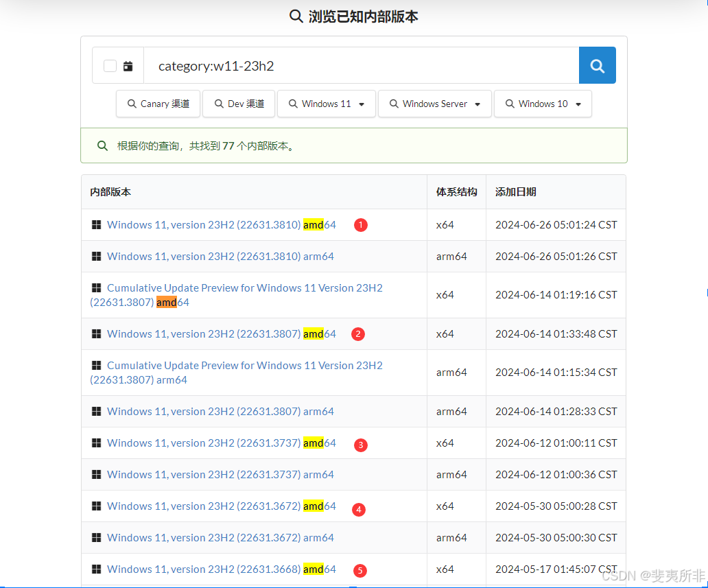Open Windows 11, version 23H2 (22631.3737) amd64 link
708x588 pixels.
[x=221, y=443]
